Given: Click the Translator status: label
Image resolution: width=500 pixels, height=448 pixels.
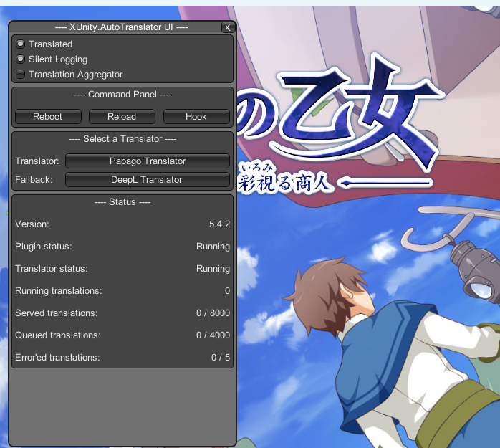Looking at the screenshot, I should (51, 269).
